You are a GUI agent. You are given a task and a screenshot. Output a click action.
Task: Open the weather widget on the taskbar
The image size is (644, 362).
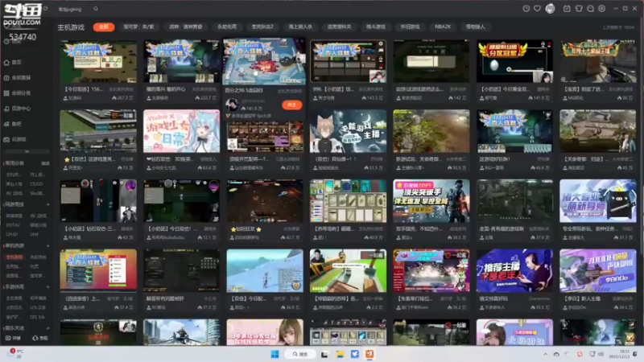click(x=15, y=353)
